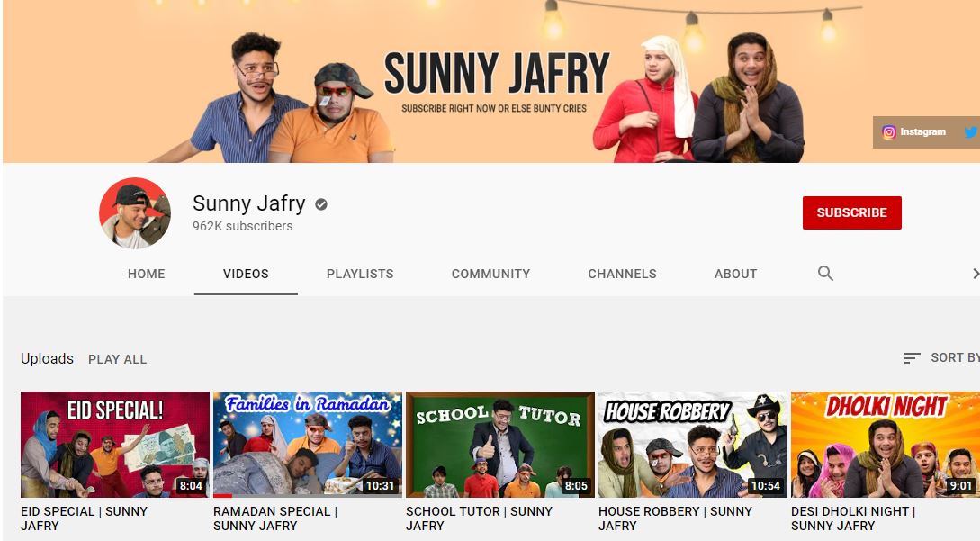Screen dimensions: 980x541
Task: Click title 'SCHOOL TUTOR | SUNNY JAFRY'
Action: [479, 518]
